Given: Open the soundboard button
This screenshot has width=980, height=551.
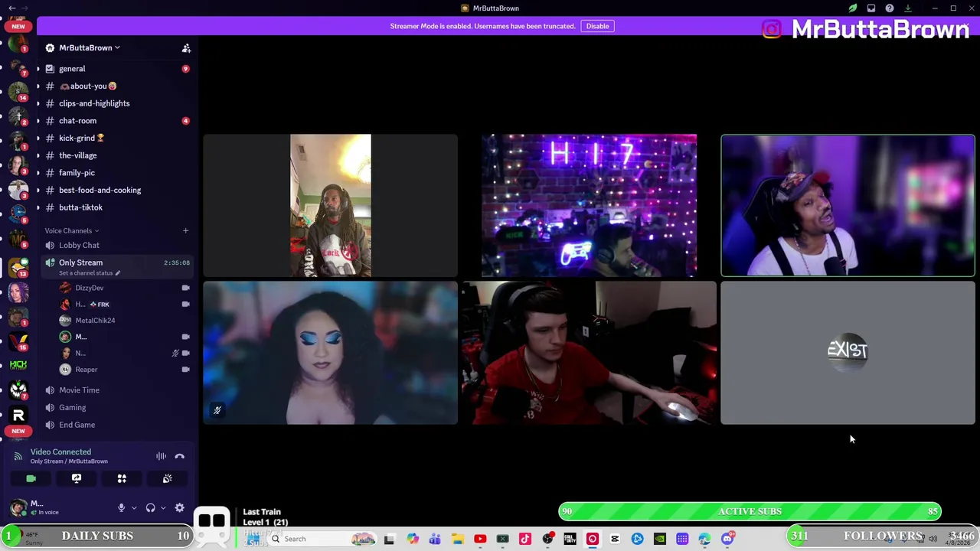Looking at the screenshot, I should coord(167,478).
